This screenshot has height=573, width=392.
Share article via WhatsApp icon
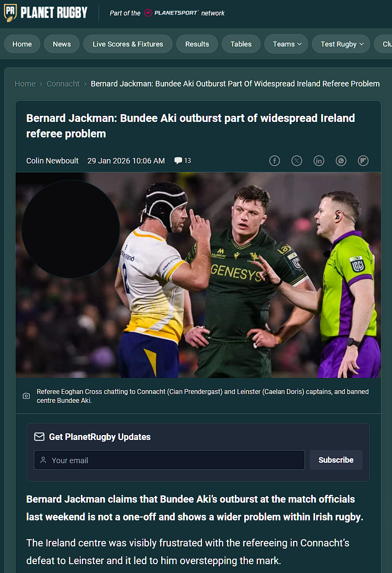(x=341, y=161)
